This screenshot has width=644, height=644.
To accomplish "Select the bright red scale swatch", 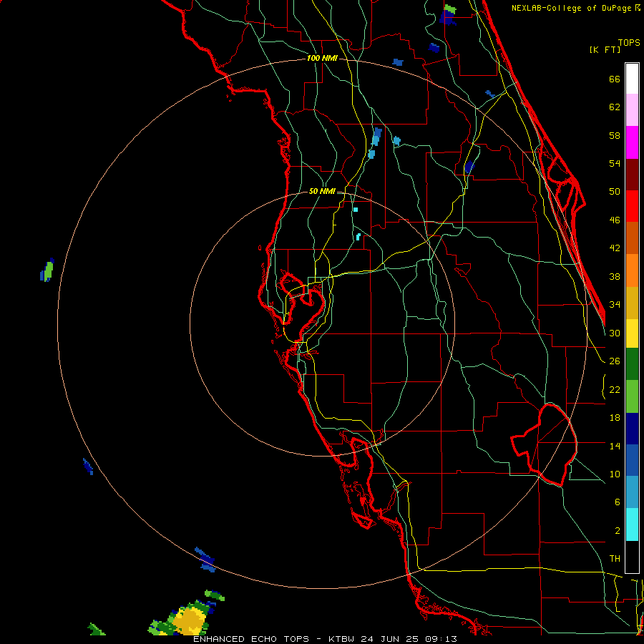I will tap(632, 206).
